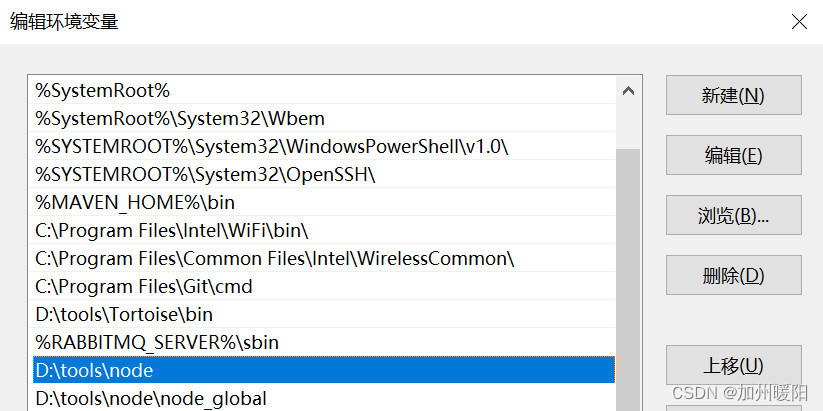
Task: Select the C:\Program Files\Git\cmd entry
Action: coord(324,286)
